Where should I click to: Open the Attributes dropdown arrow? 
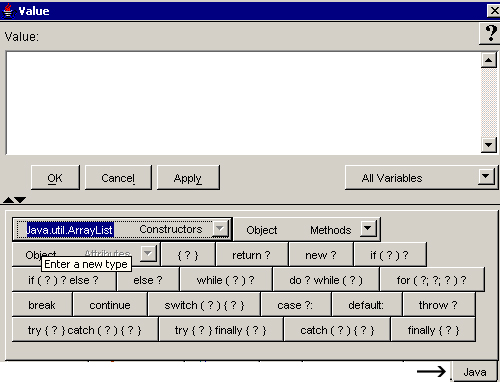[148, 254]
